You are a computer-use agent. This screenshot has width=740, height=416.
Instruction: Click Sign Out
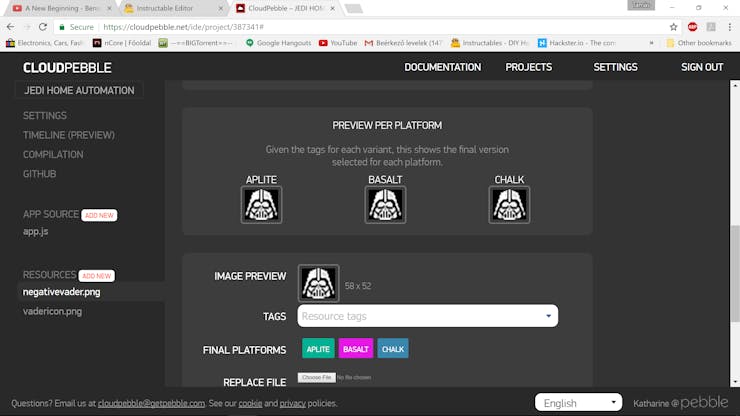click(702, 67)
